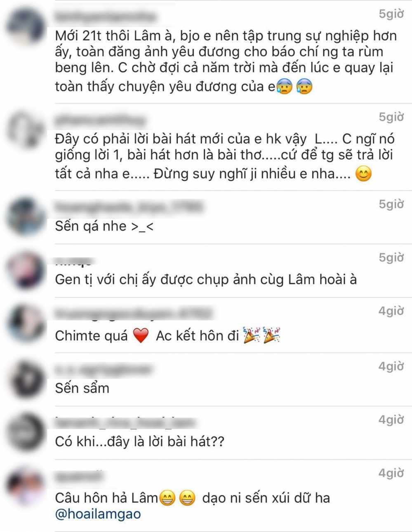This screenshot has height=532, width=412.
Task: Open the @hoailamgao mention link
Action: click(98, 514)
